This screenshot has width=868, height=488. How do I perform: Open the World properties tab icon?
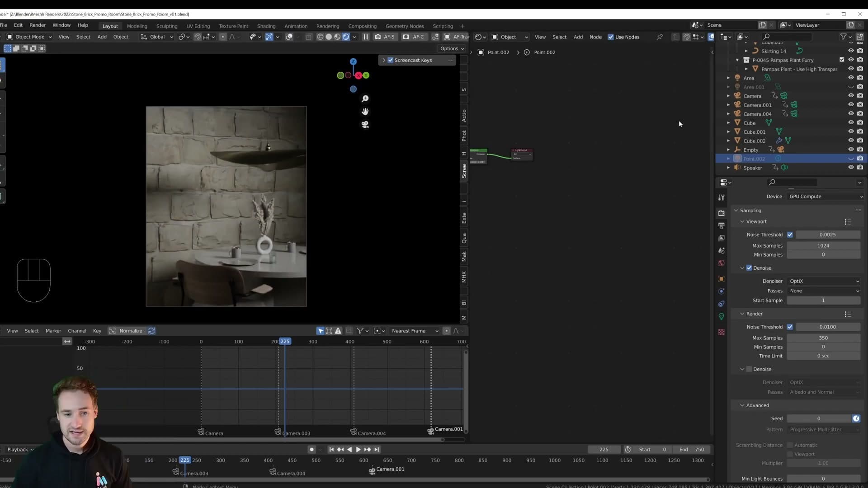(722, 263)
